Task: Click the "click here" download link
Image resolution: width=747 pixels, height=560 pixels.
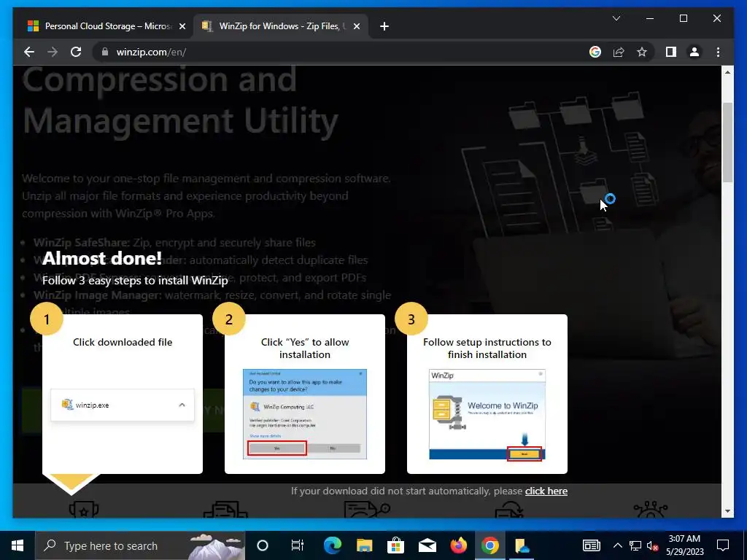Action: [x=546, y=491]
